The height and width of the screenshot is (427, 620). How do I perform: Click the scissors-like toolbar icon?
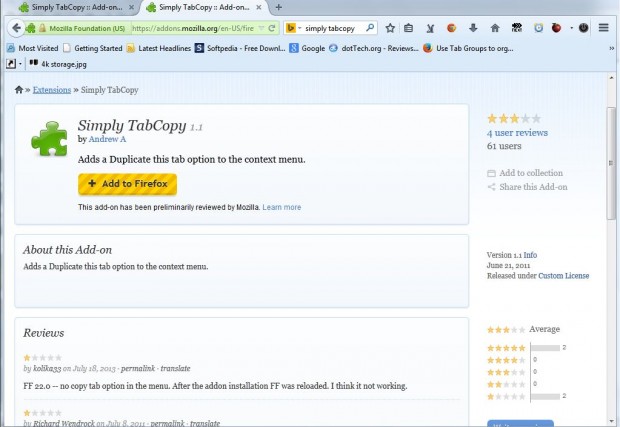pyautogui.click(x=430, y=28)
